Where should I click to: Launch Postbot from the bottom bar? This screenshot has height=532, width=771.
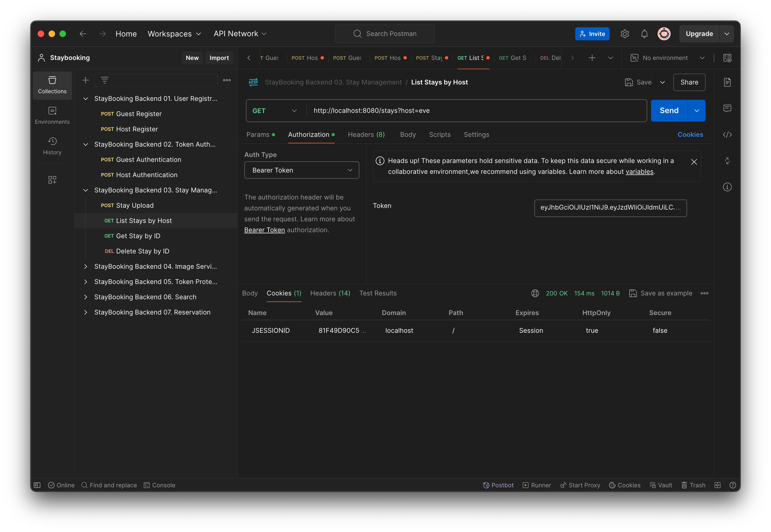[498, 485]
